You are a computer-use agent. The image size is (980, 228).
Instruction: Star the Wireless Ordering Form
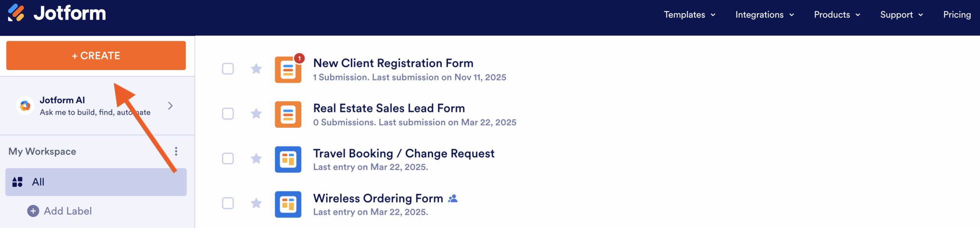click(256, 203)
